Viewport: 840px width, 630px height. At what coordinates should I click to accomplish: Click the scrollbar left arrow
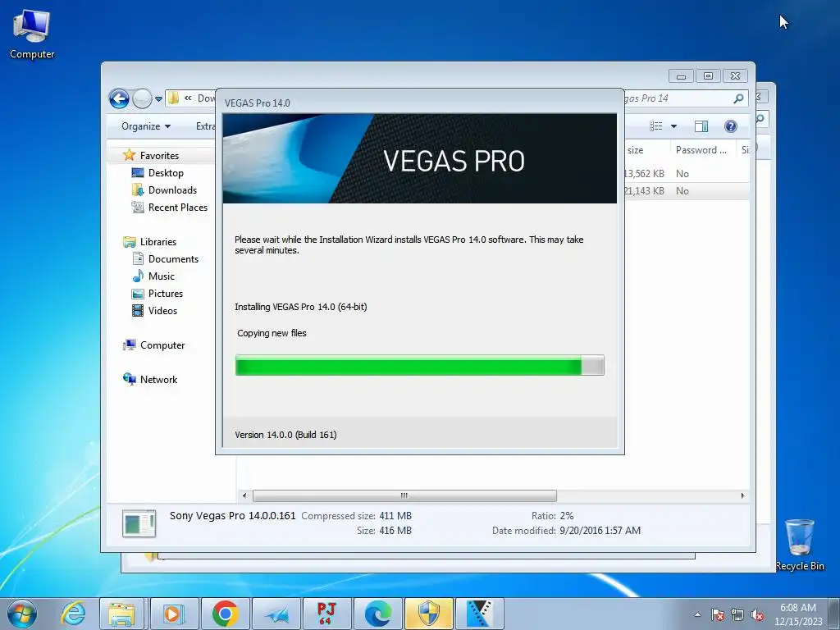click(244, 495)
